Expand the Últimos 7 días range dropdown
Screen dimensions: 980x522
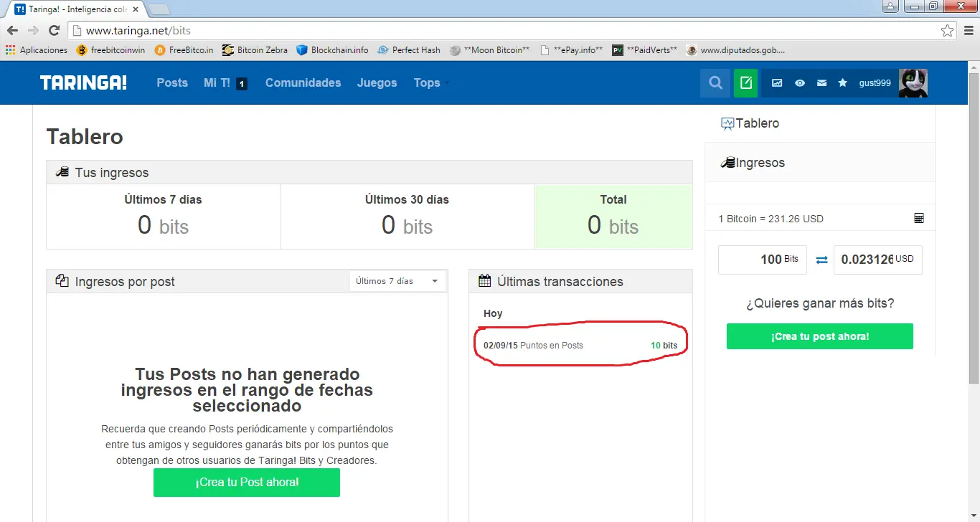pos(397,281)
